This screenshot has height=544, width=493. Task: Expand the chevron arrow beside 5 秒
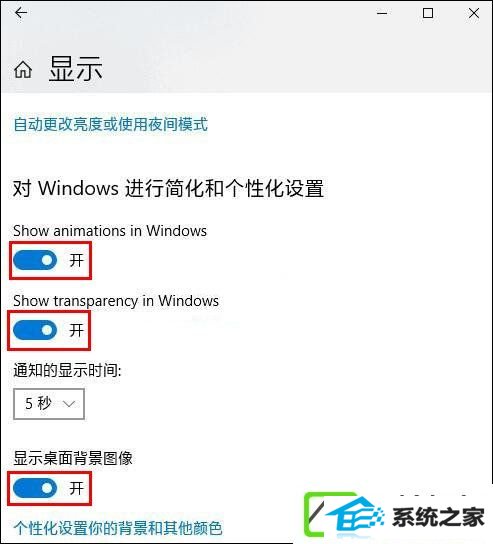coord(69,404)
